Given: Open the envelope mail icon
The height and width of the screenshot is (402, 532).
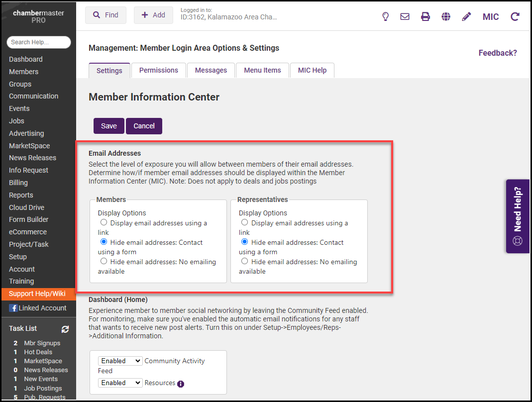Looking at the screenshot, I should pos(405,16).
